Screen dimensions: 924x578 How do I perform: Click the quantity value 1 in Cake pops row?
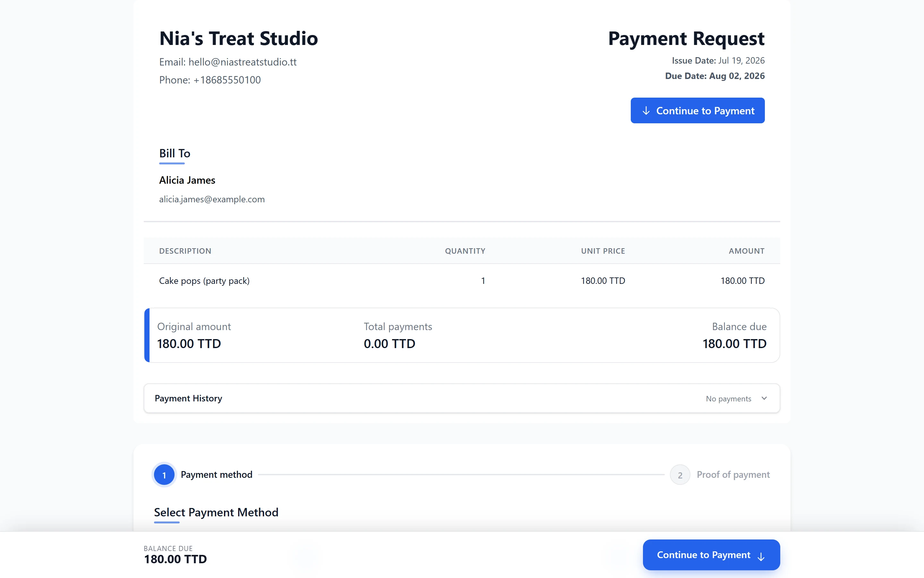[483, 281]
